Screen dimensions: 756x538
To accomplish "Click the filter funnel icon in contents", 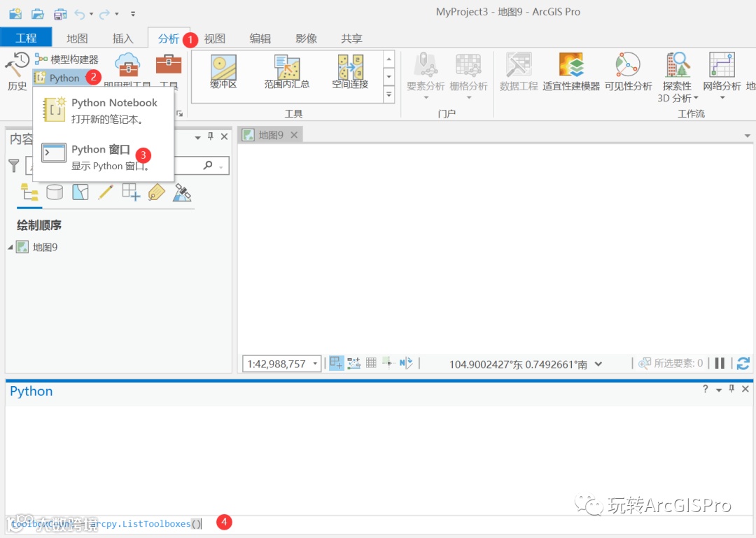I will click(x=14, y=166).
